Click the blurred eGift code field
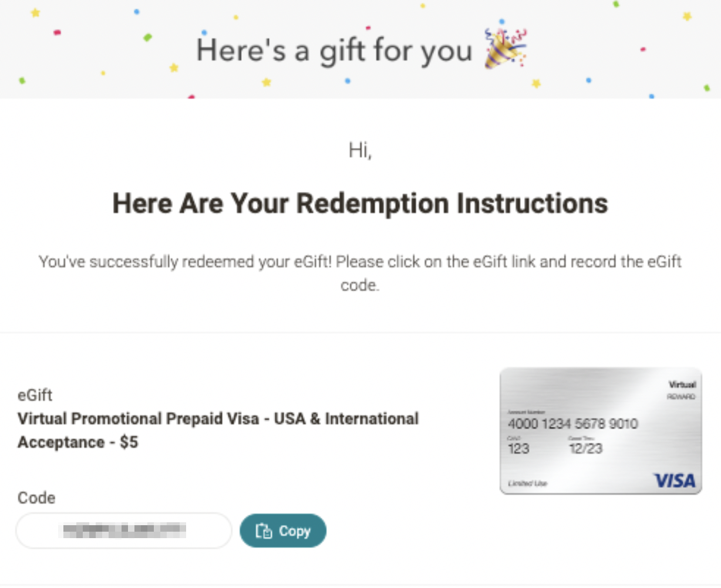721x588 pixels. 124,530
